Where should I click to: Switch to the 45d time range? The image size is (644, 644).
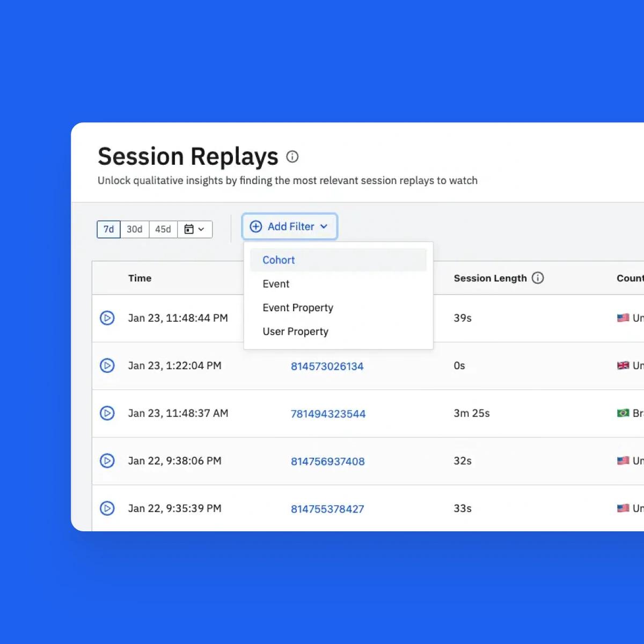(163, 230)
